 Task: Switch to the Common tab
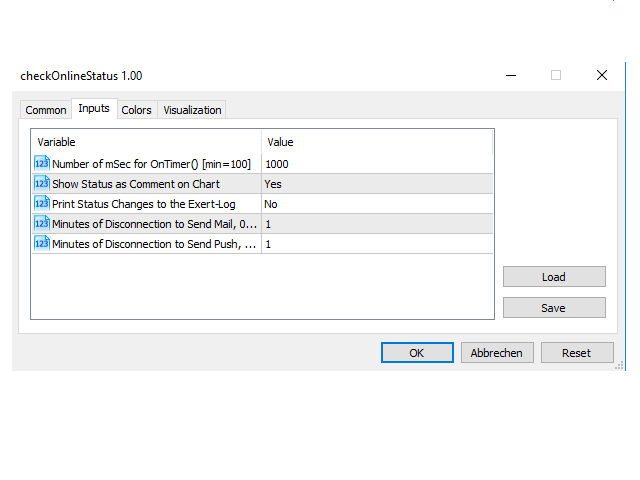coord(46,110)
